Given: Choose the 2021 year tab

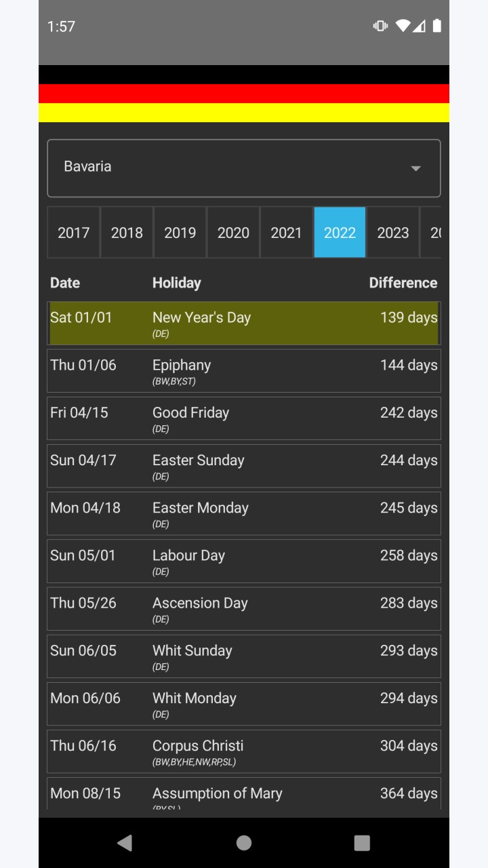Looking at the screenshot, I should click(x=286, y=233).
